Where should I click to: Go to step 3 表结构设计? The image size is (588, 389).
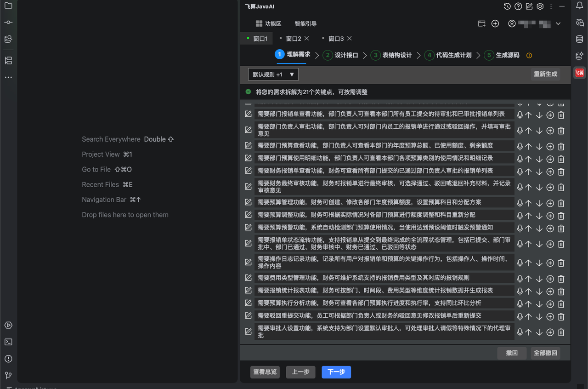pyautogui.click(x=391, y=55)
